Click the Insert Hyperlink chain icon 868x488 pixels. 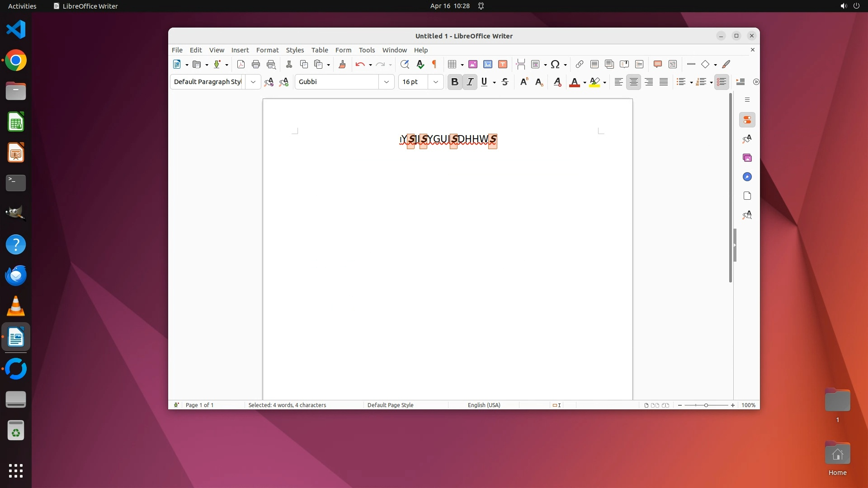pos(579,64)
